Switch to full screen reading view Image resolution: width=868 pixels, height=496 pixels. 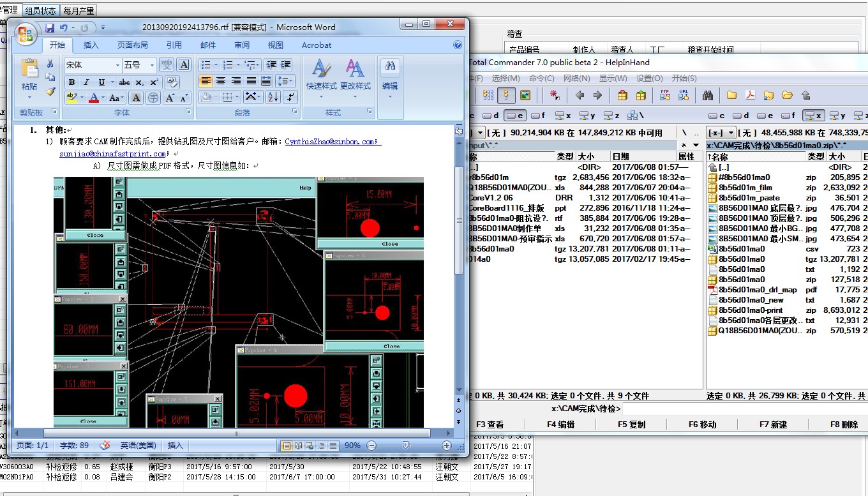[298, 446]
